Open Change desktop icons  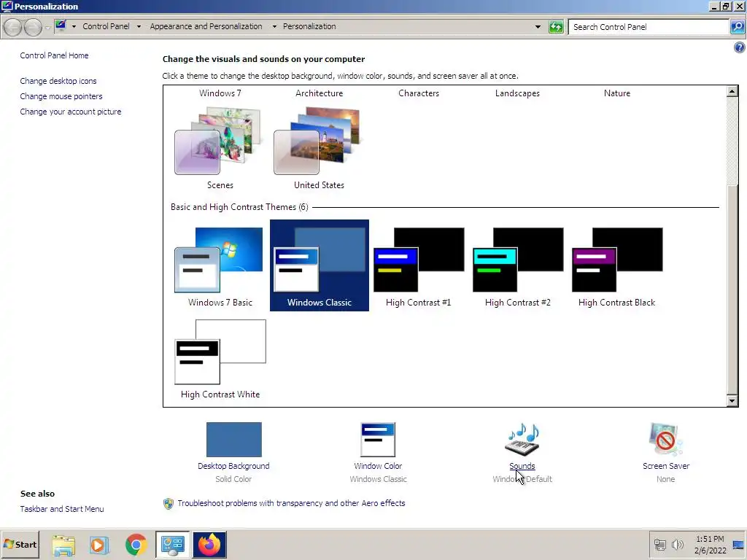(x=58, y=81)
